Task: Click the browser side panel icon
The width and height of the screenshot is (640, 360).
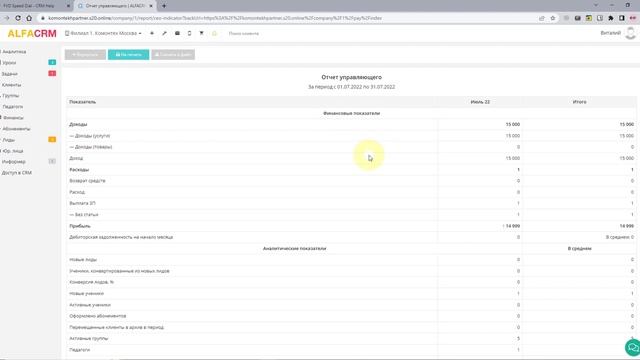Action: coord(622,18)
